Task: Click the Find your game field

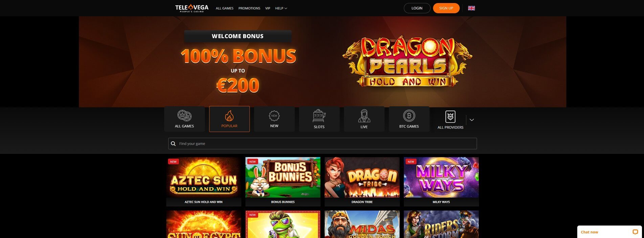Action: point(323,144)
